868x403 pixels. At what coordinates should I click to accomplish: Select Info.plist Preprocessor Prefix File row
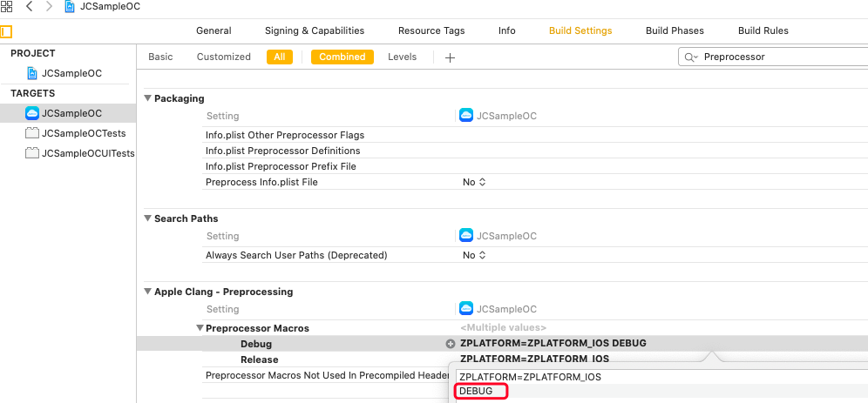tap(535, 166)
